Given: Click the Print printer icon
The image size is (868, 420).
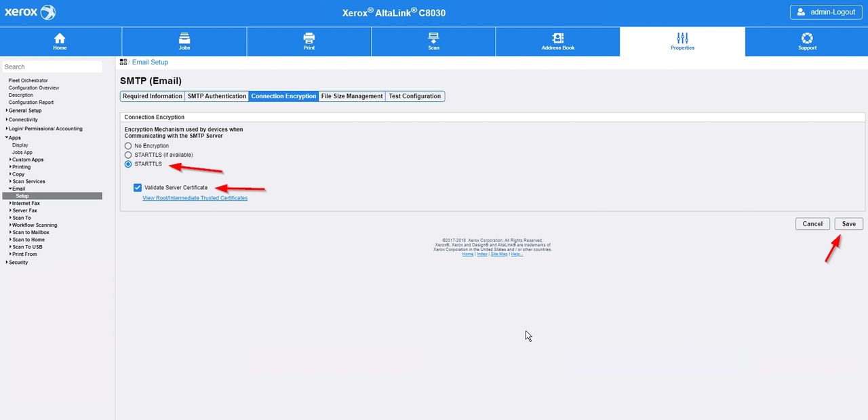Looking at the screenshot, I should click(309, 38).
